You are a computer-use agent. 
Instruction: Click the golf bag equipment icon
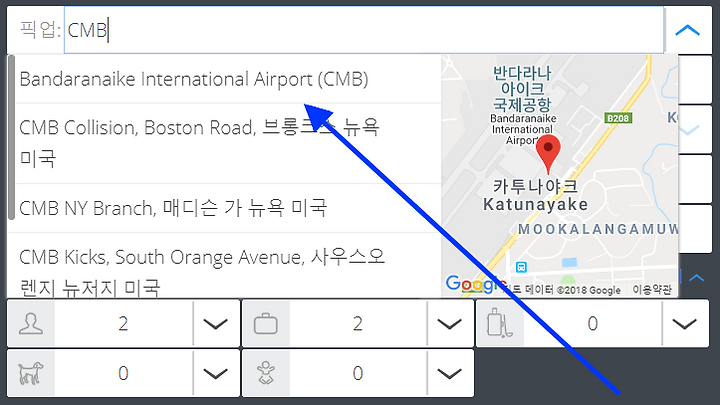[499, 323]
